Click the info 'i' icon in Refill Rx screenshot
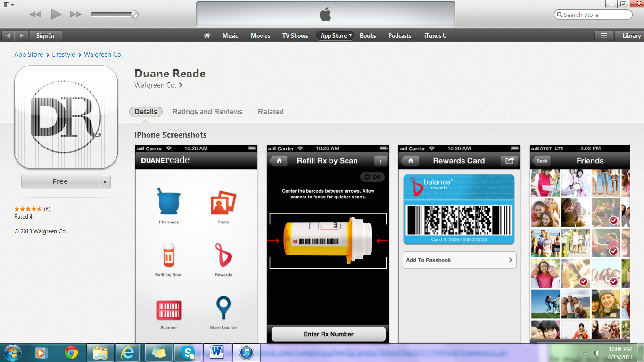Screen dimensions: 644x362 (x=380, y=161)
